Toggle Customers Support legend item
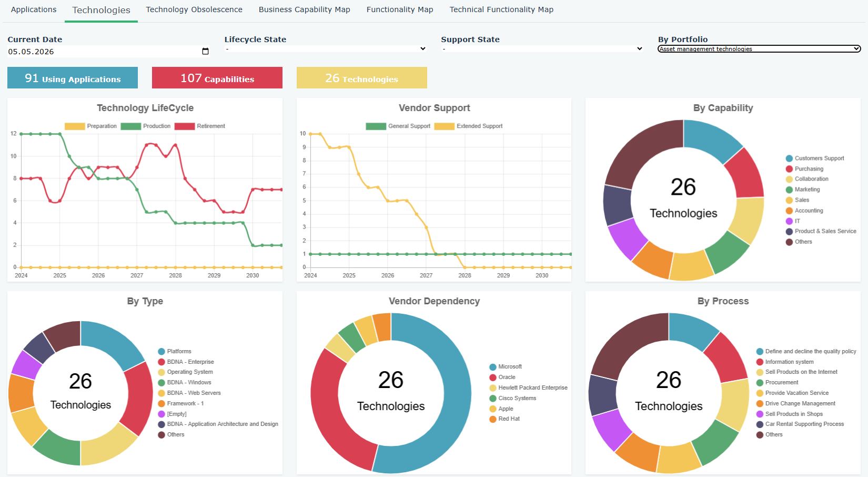Image resolution: width=868 pixels, height=477 pixels. point(815,158)
